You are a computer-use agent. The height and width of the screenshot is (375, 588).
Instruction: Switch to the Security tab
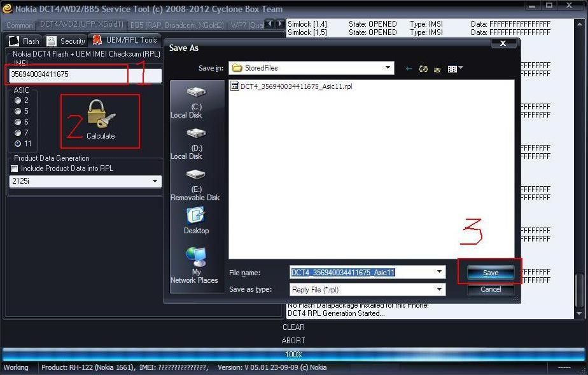(x=67, y=41)
